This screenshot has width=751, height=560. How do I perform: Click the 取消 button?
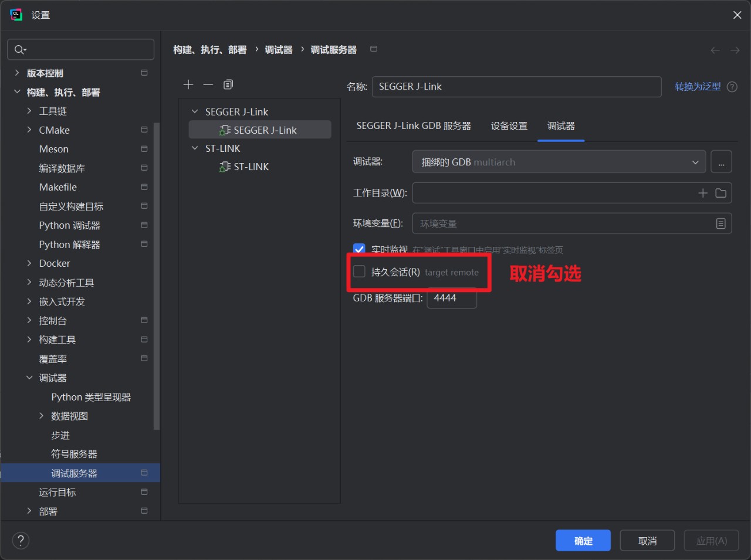[648, 541]
